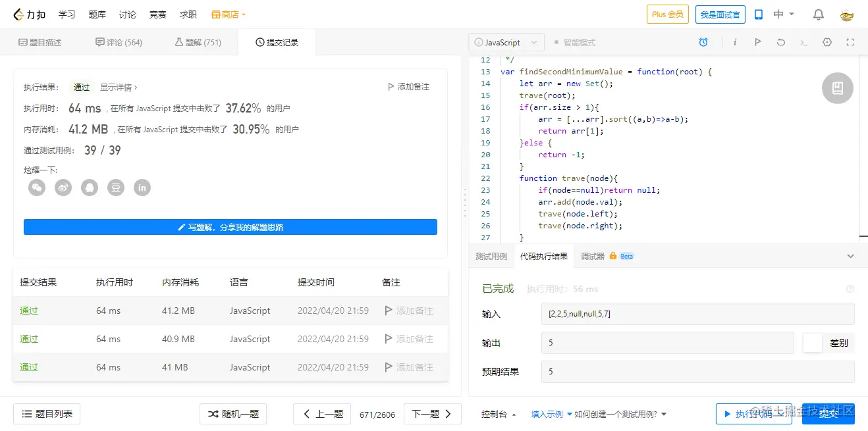868x431 pixels.
Task: Open the JavaScript language dropdown
Action: pos(506,42)
